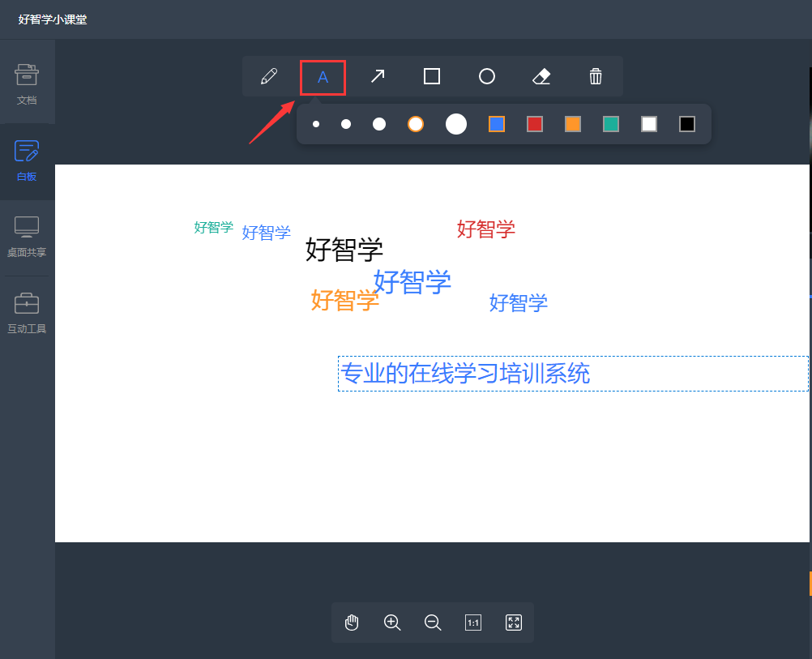Zoom in with magnifier plus icon
812x659 pixels.
[x=392, y=623]
